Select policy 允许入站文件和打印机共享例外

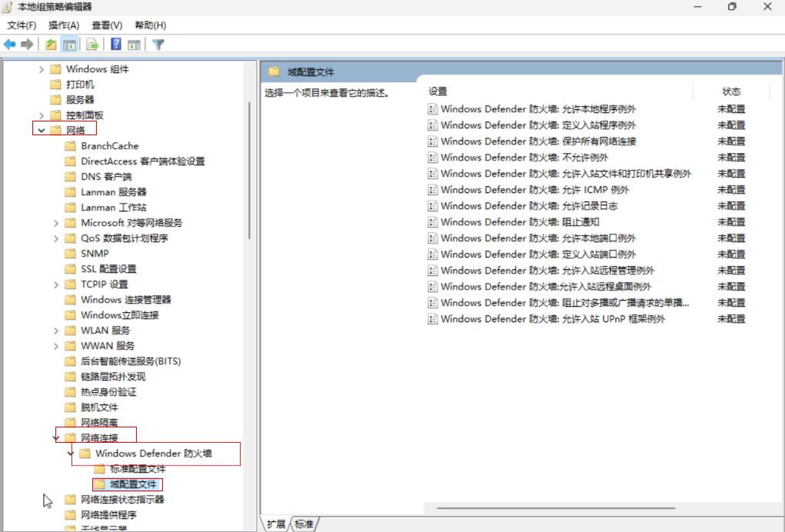(x=566, y=174)
